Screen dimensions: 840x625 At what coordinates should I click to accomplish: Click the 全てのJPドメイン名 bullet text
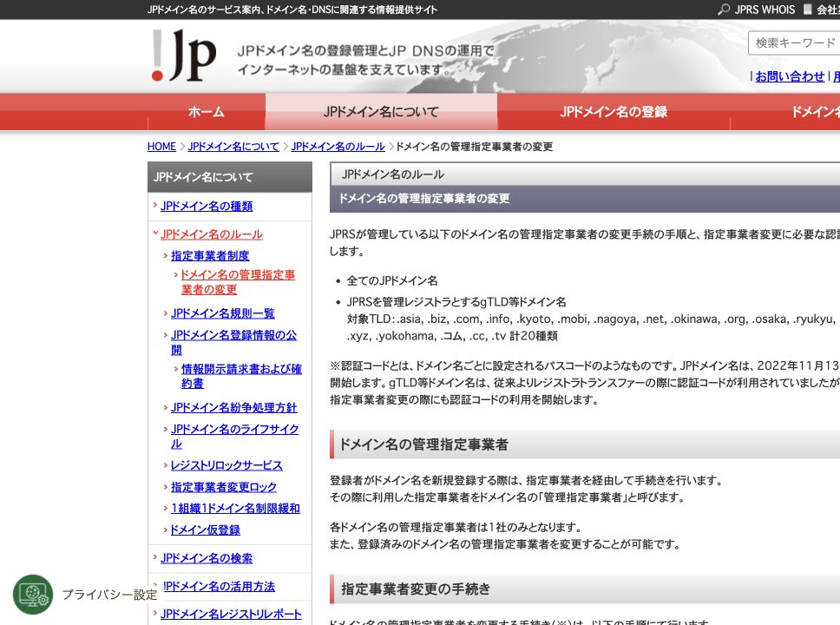pyautogui.click(x=392, y=280)
